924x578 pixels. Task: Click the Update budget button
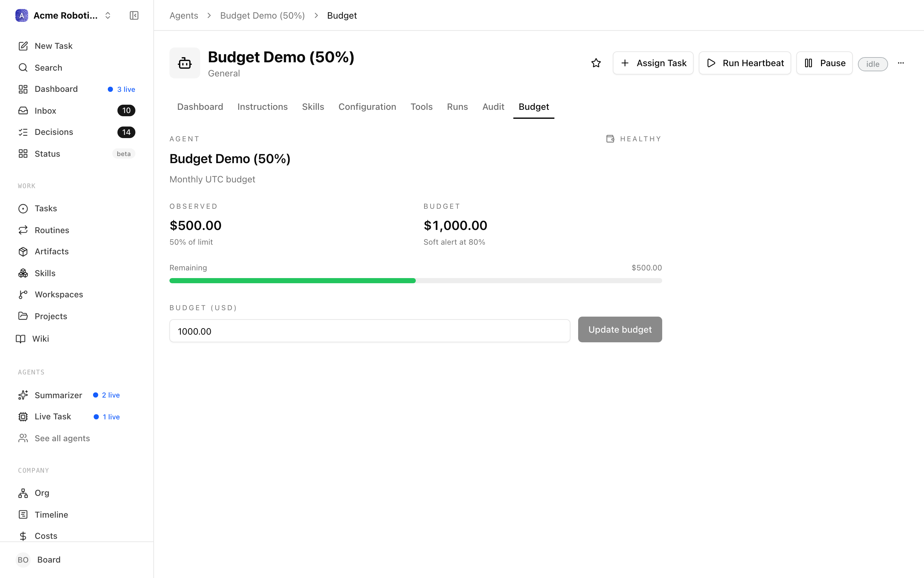click(x=620, y=329)
